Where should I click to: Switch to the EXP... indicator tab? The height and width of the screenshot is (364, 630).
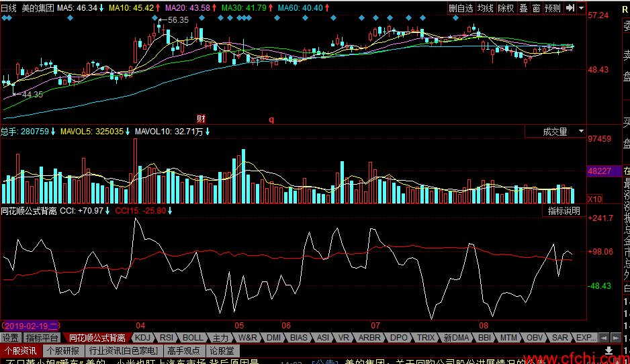click(586, 338)
